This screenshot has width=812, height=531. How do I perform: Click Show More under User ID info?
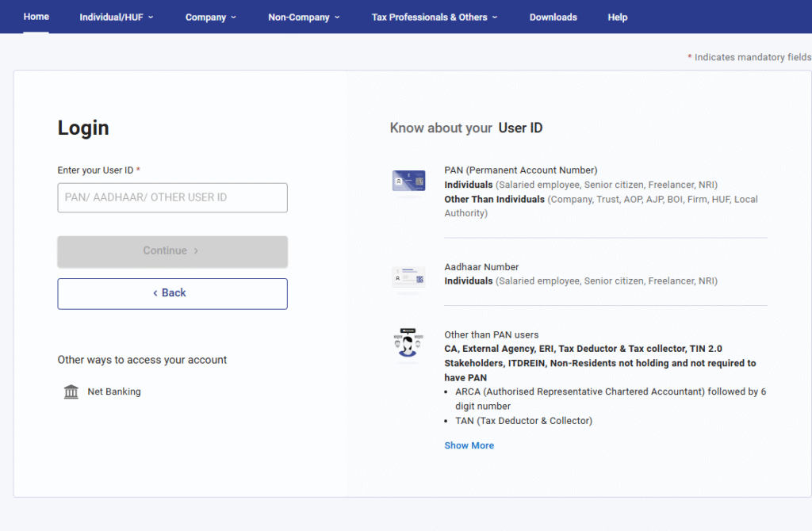click(469, 445)
